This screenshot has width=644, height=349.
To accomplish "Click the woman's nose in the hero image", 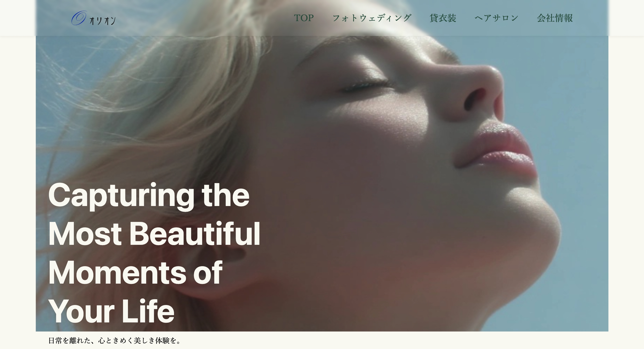I will pyautogui.click(x=481, y=89).
